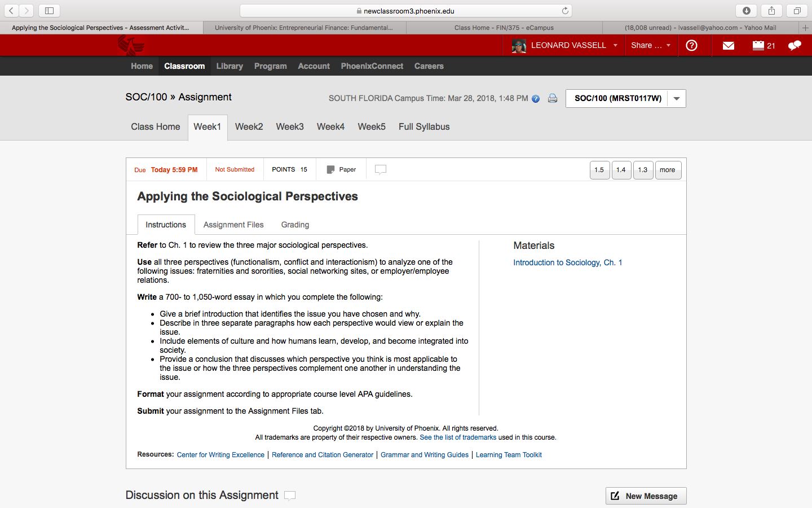The height and width of the screenshot is (508, 812).
Task: Open Learning Team Toolkit link
Action: (x=509, y=455)
